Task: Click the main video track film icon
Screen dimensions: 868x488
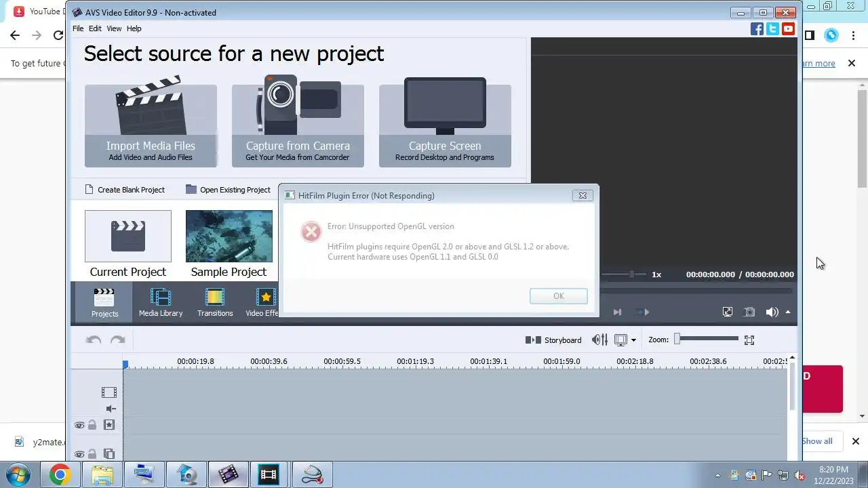Action: click(108, 392)
